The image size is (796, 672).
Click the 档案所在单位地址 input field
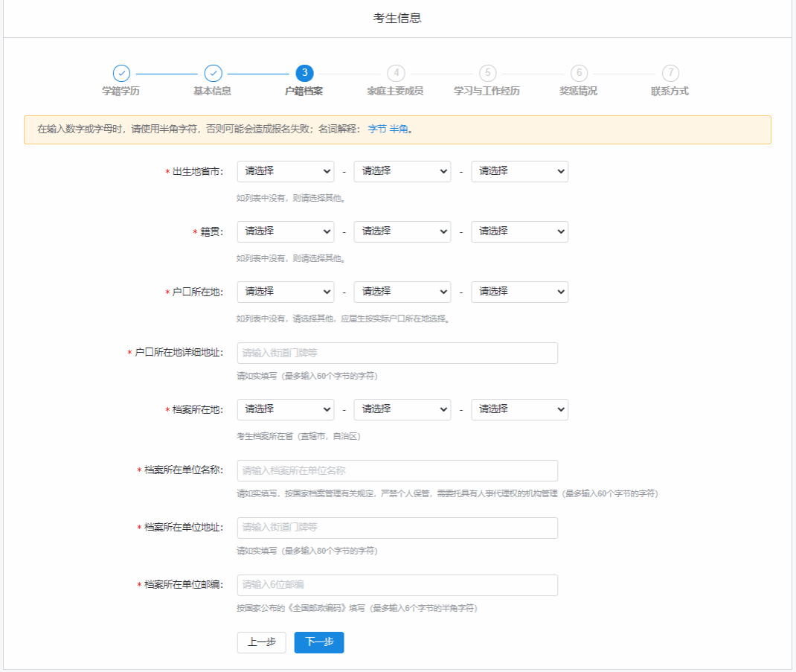click(397, 528)
